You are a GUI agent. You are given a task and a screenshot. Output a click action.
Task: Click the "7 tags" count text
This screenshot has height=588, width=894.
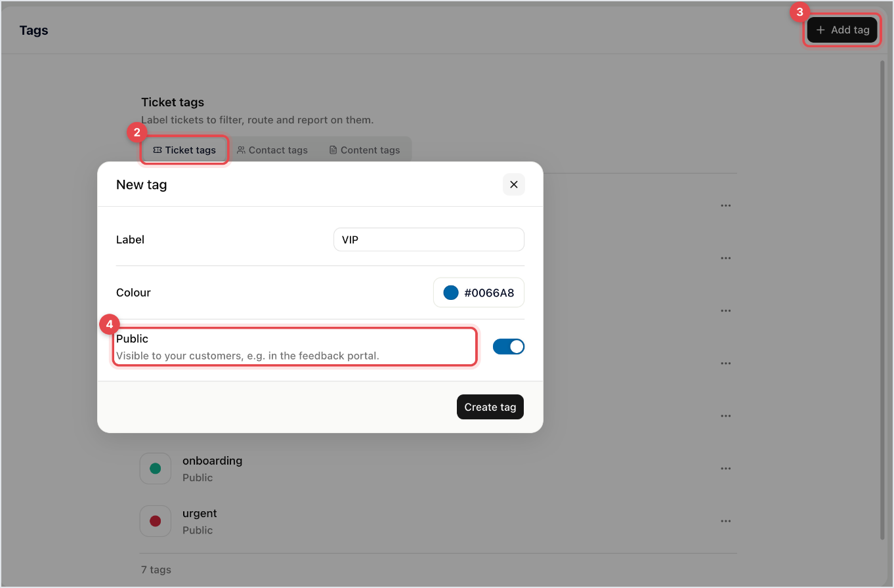tap(156, 570)
